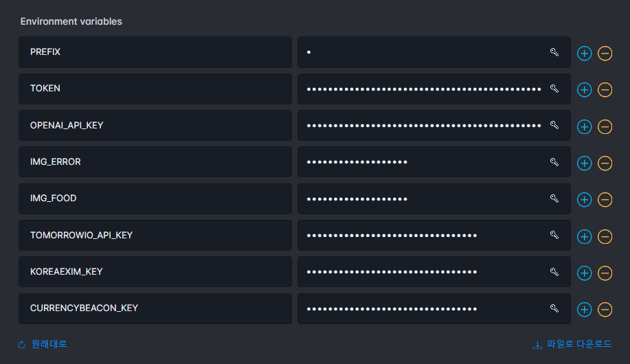Edit the TOMORROWIO_API_KEY name field
The image size is (630, 364).
click(x=155, y=235)
